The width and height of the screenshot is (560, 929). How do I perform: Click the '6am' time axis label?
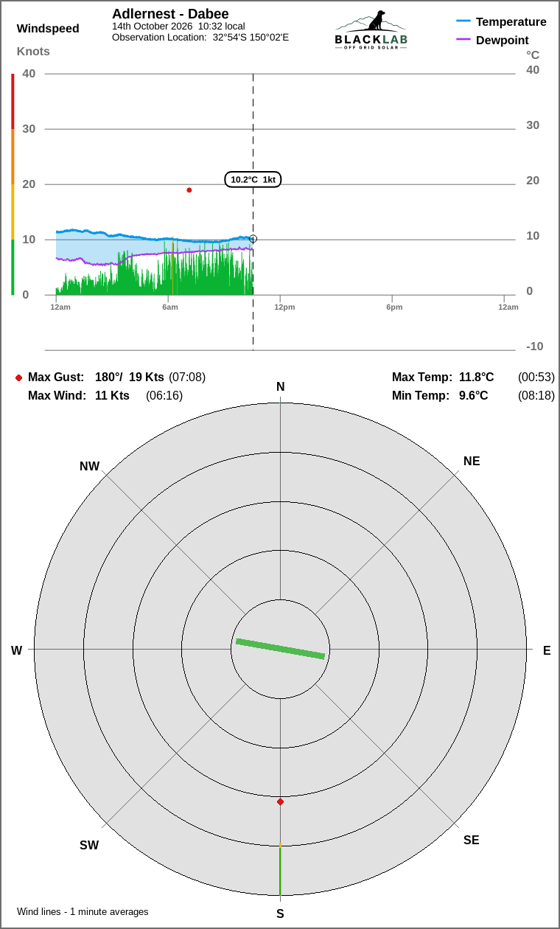click(170, 307)
